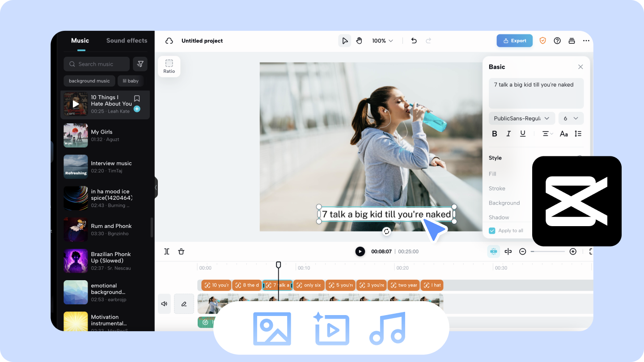Split the clip at the playhead

tap(167, 252)
